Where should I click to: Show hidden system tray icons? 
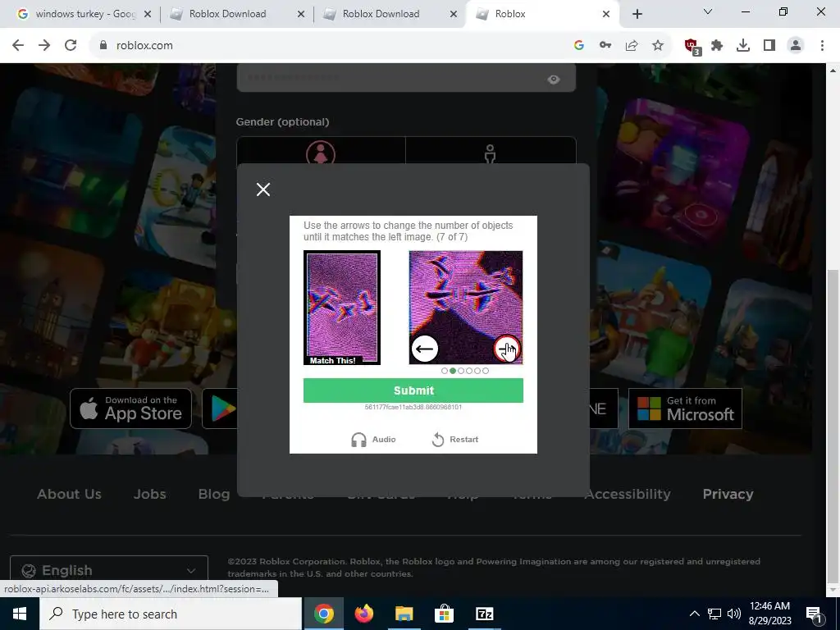[694, 614]
